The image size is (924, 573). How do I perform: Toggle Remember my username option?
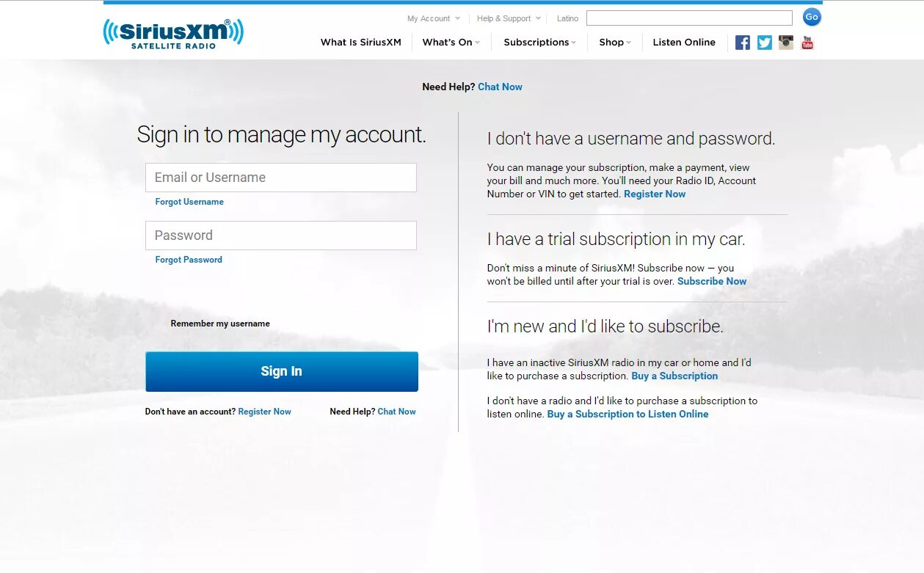click(220, 324)
